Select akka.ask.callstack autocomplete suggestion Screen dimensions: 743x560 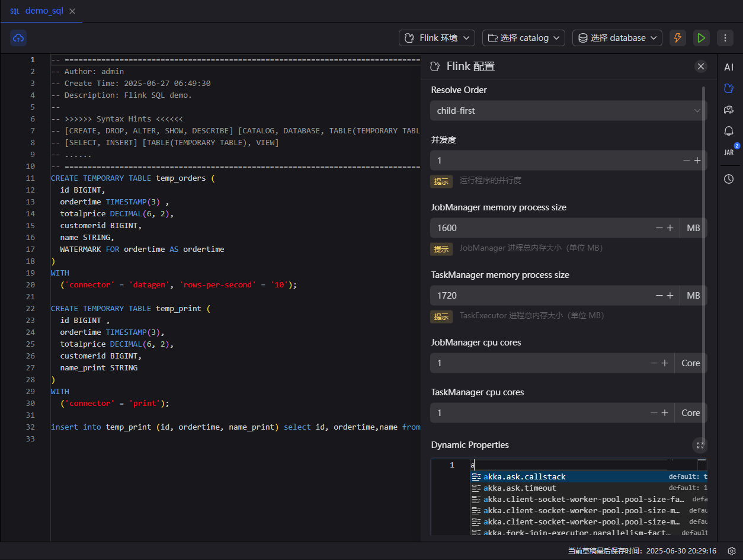pyautogui.click(x=589, y=476)
